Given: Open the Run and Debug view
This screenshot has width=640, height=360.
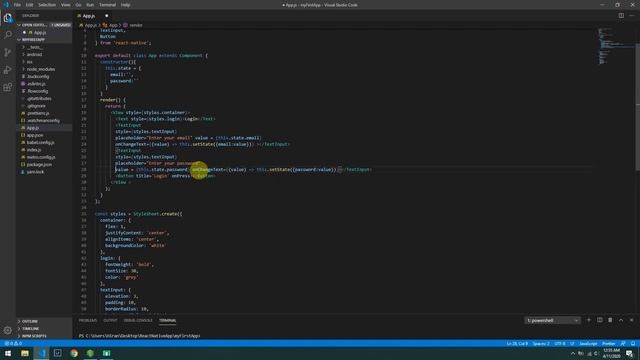Looking at the screenshot, I should (x=8, y=70).
